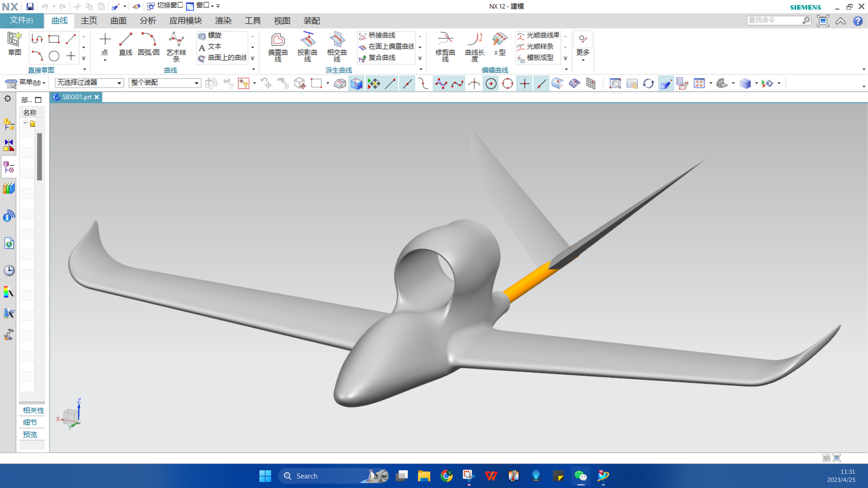Switch to the 曲面 ribbon tab

(x=118, y=21)
